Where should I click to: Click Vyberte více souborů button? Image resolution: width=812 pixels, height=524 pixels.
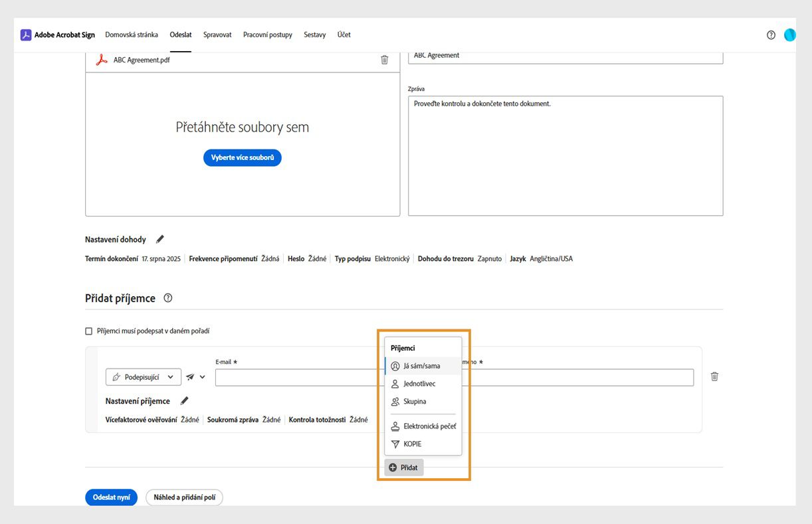243,157
